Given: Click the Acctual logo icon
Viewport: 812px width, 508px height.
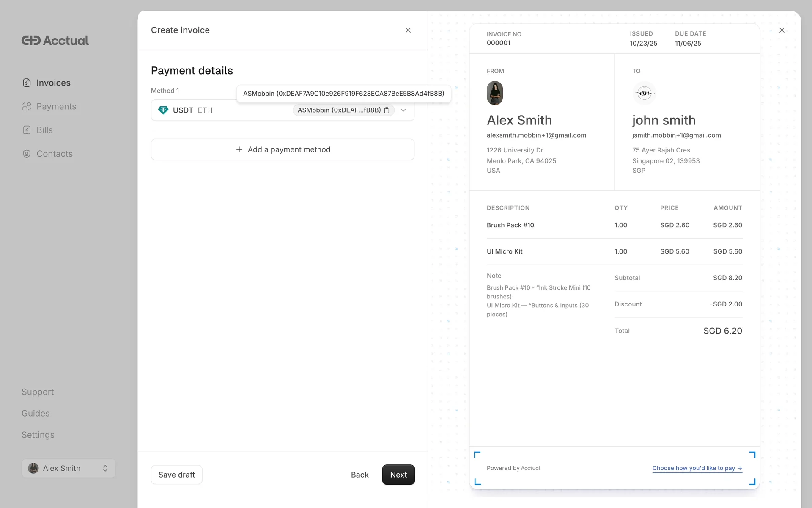Looking at the screenshot, I should point(31,41).
